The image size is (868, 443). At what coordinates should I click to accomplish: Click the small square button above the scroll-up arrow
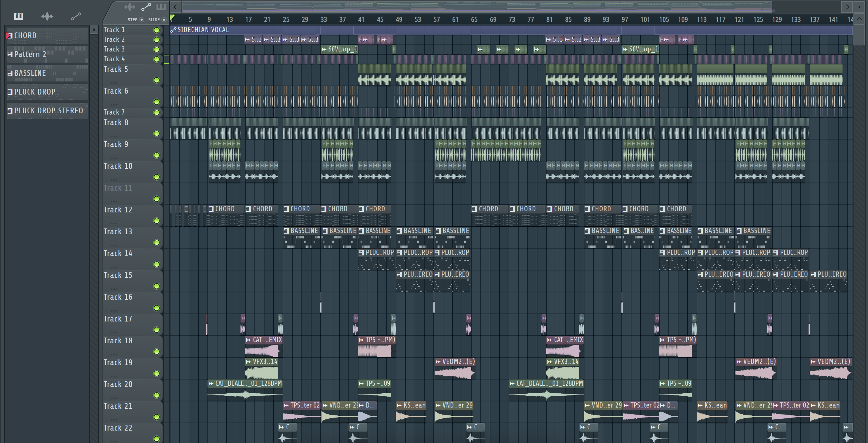tap(859, 7)
